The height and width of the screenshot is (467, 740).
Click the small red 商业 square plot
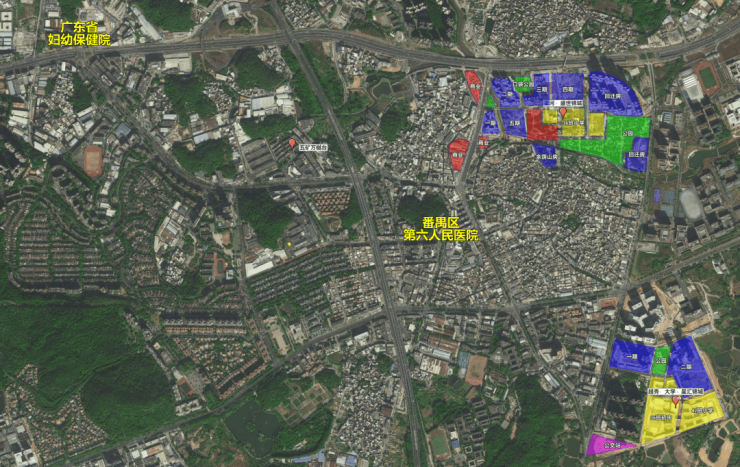point(484,142)
